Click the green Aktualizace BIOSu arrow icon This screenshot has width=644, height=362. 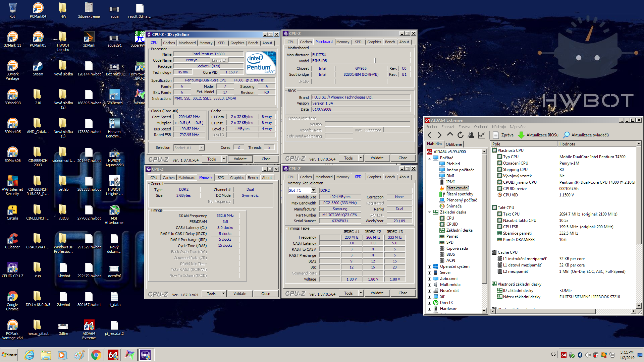coord(521,135)
